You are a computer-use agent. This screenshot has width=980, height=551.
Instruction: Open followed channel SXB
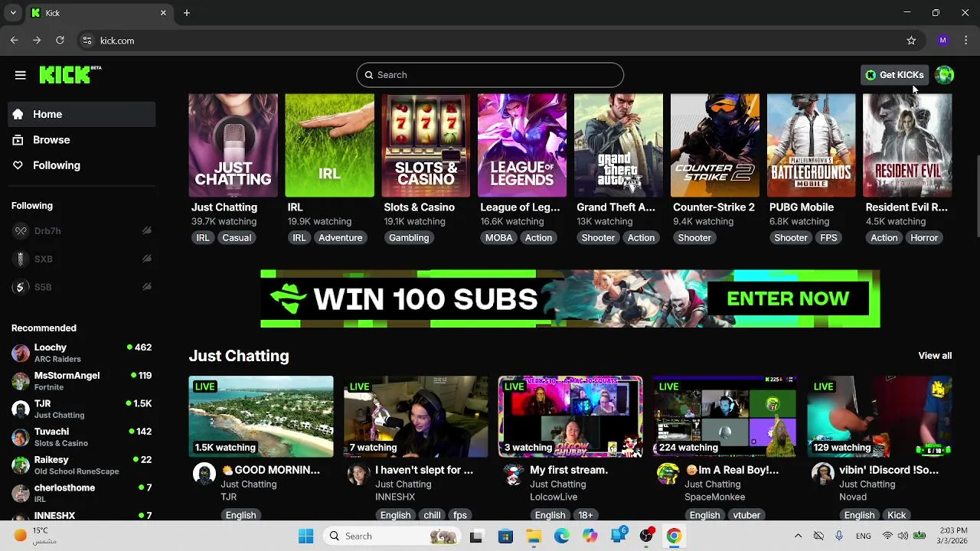pos(82,259)
